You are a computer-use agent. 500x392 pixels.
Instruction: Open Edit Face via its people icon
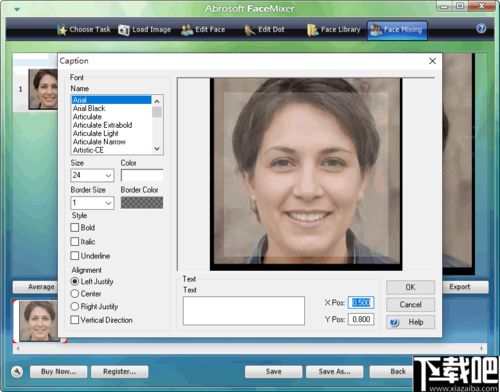click(x=187, y=30)
